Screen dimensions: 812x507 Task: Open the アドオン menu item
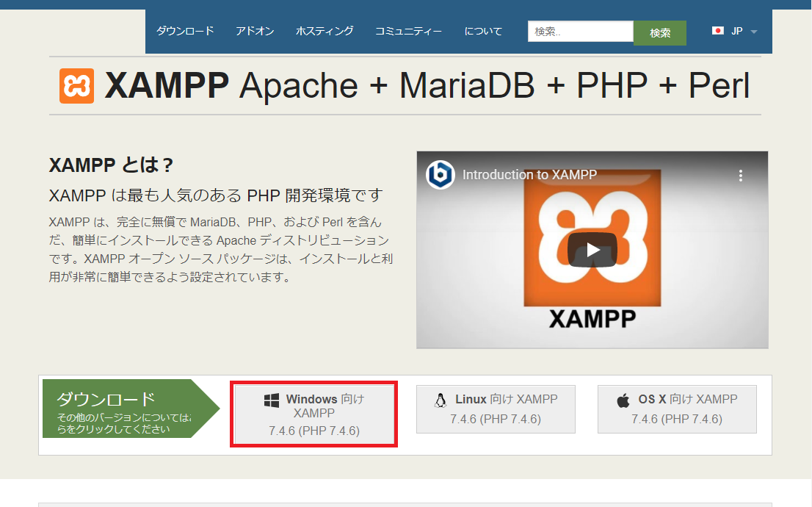pyautogui.click(x=255, y=31)
